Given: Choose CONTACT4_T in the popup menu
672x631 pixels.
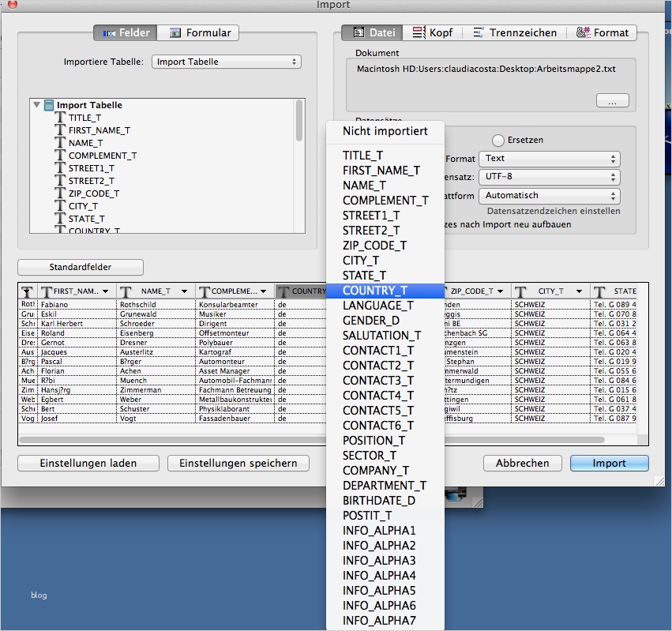Looking at the screenshot, I should (385, 396).
